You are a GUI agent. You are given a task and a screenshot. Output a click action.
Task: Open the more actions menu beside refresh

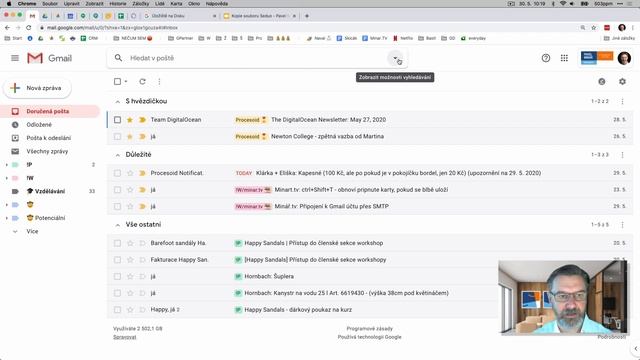click(x=159, y=82)
